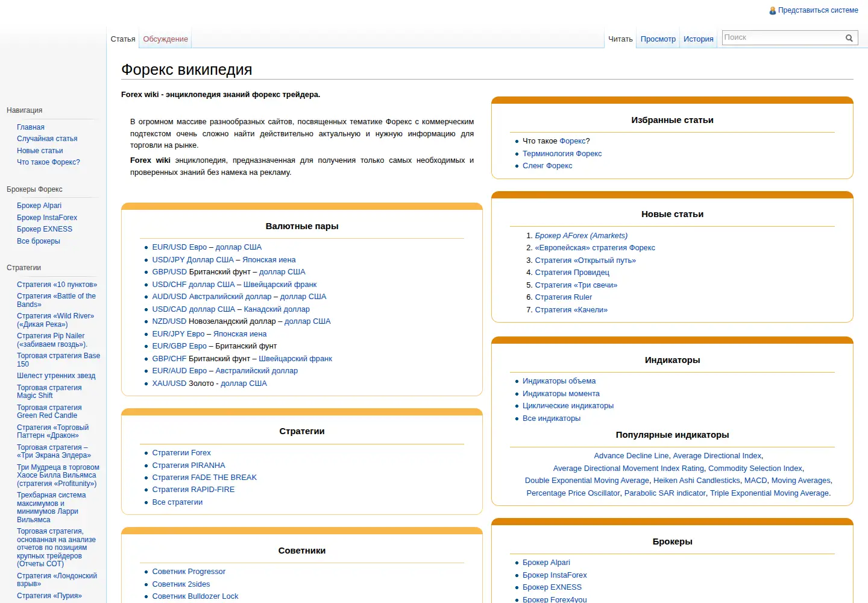Viewport: 868px width, 603px height.
Task: Open Индикаторы объема link
Action: [x=559, y=381]
